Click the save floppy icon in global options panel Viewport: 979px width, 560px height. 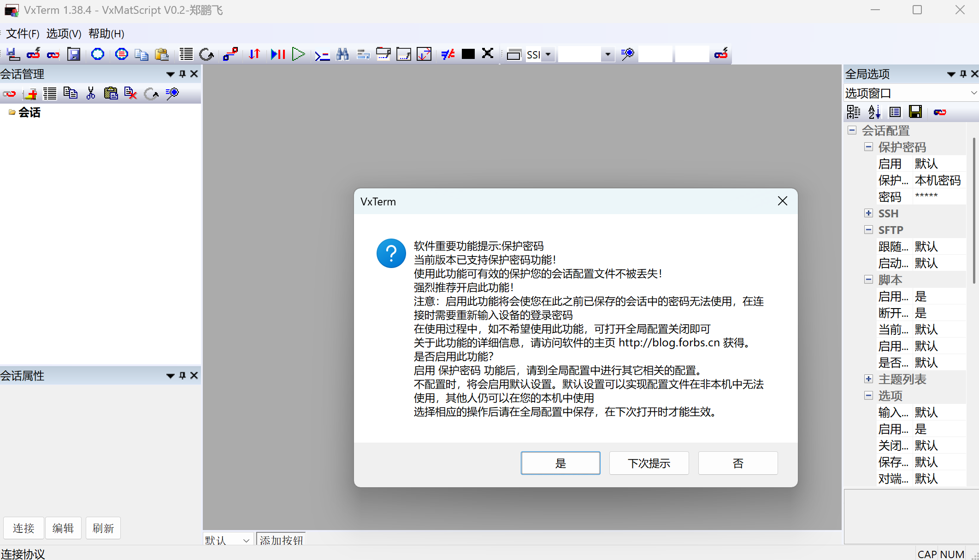click(915, 112)
